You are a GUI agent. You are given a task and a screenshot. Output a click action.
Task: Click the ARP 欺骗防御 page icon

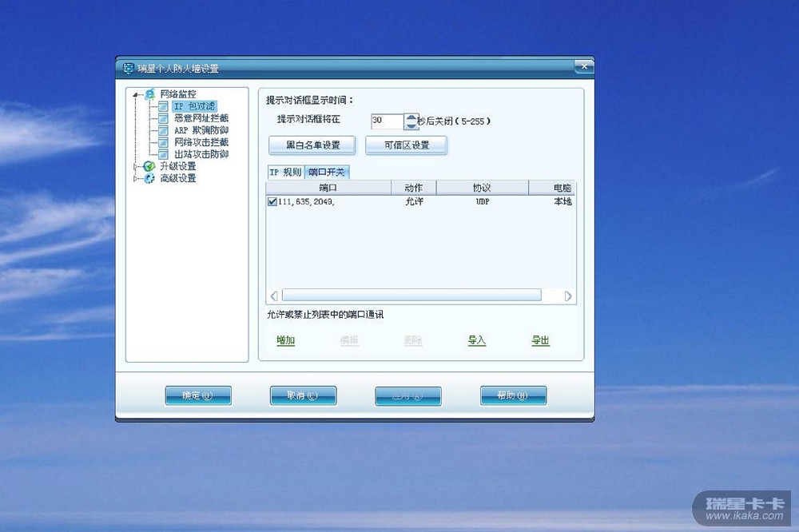163,130
